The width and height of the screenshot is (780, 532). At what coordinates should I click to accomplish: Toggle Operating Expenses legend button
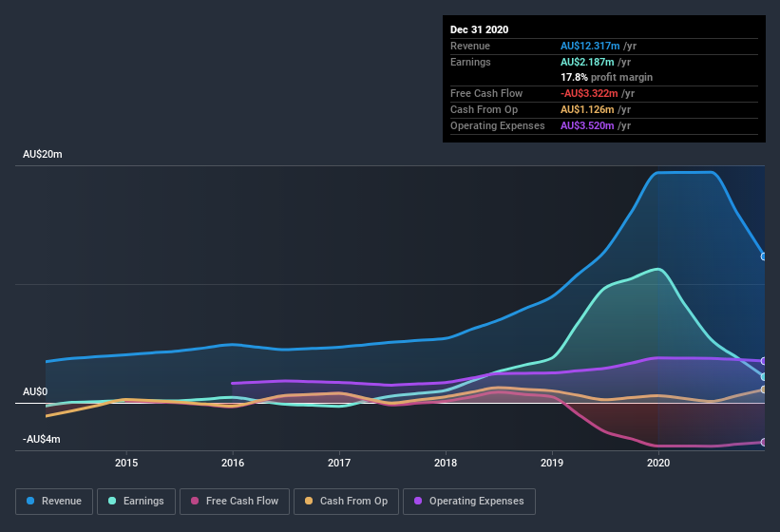(x=468, y=501)
